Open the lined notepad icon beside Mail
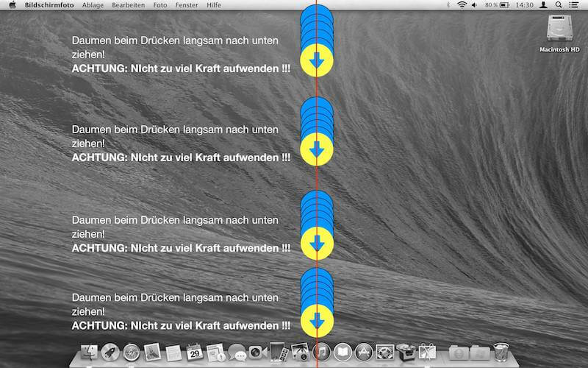This screenshot has height=368, width=588. coord(173,353)
